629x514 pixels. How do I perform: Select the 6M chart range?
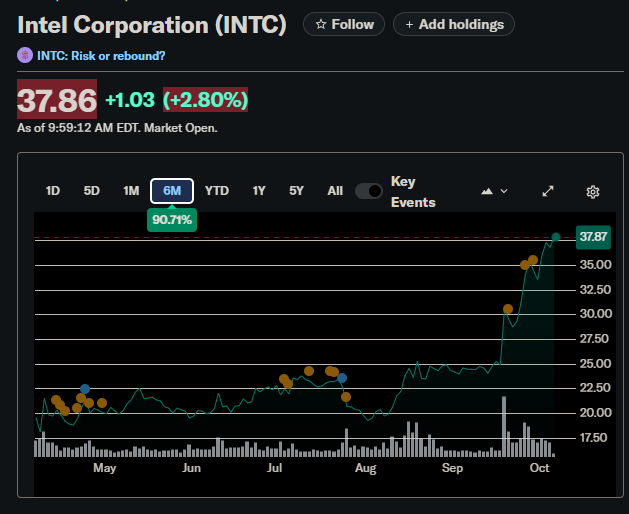pos(172,191)
